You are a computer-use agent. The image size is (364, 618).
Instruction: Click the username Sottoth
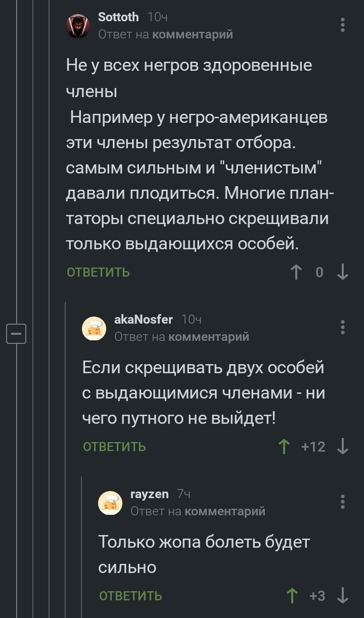pyautogui.click(x=118, y=17)
